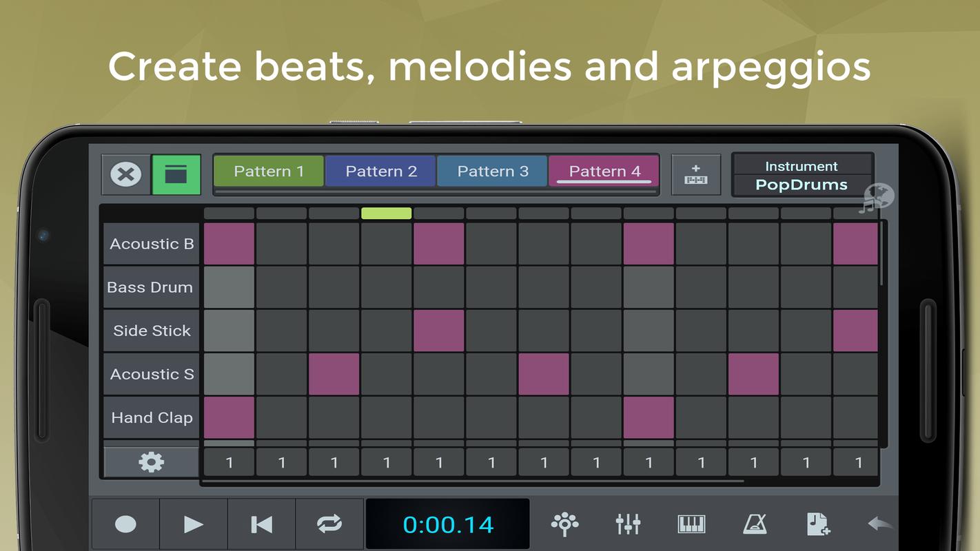980x551 pixels.
Task: Click the scrollbar beneath the pattern tabs
Action: click(x=436, y=191)
